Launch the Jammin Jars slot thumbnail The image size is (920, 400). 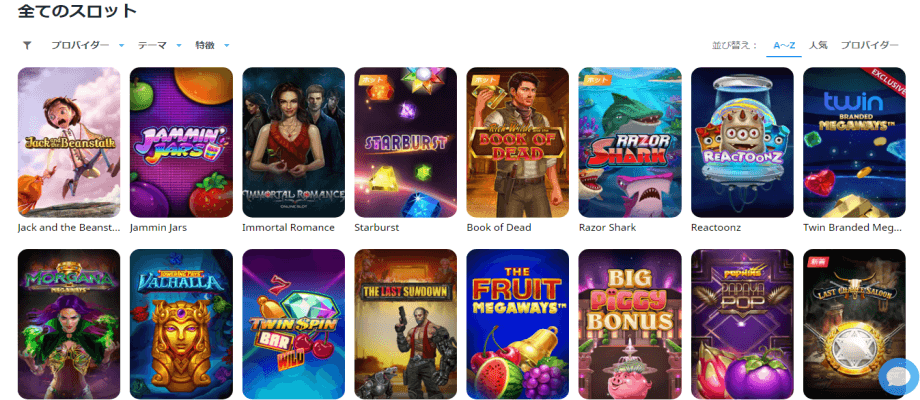tap(181, 143)
